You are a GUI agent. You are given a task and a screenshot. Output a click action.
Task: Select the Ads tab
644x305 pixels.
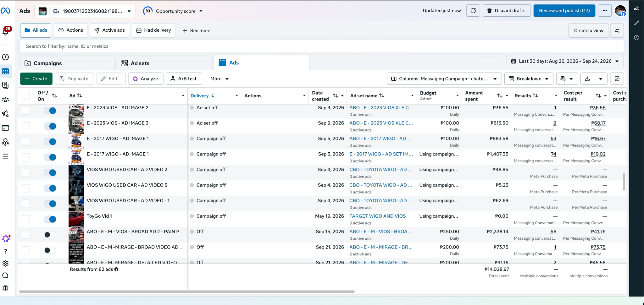pos(261,63)
